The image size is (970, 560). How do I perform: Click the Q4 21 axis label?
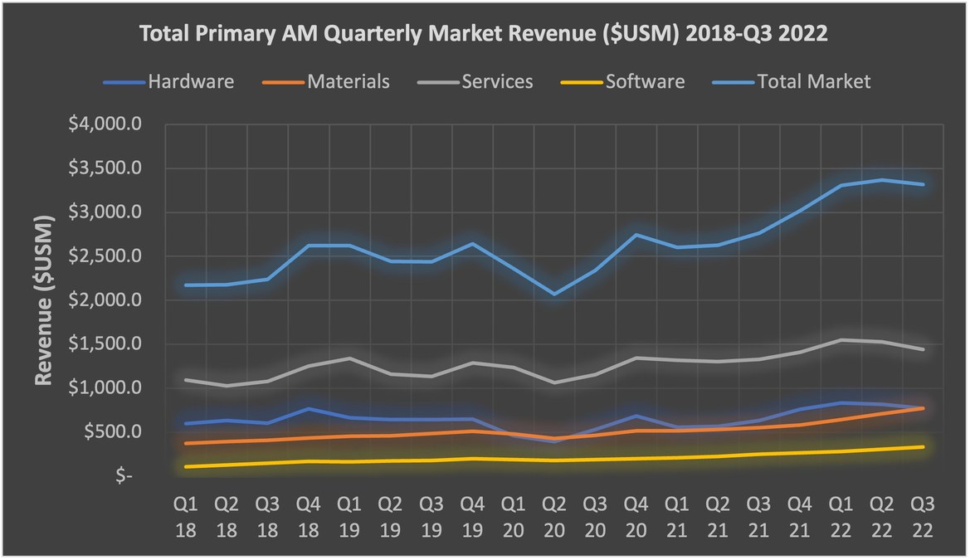[800, 518]
